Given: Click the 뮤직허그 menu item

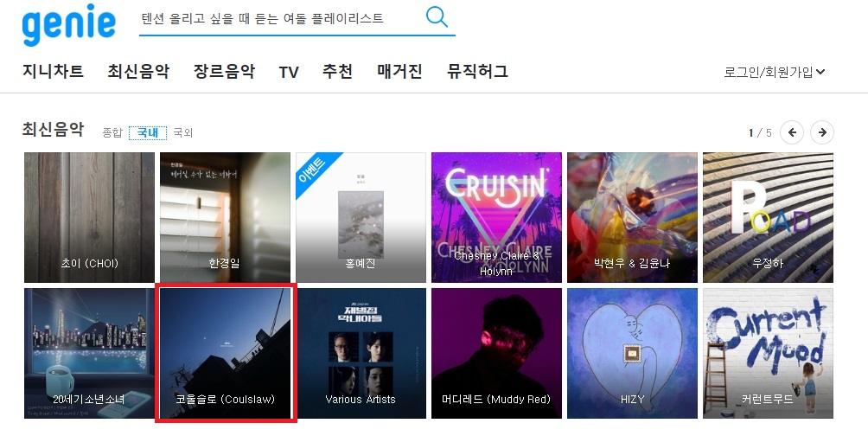Looking at the screenshot, I should [x=478, y=71].
